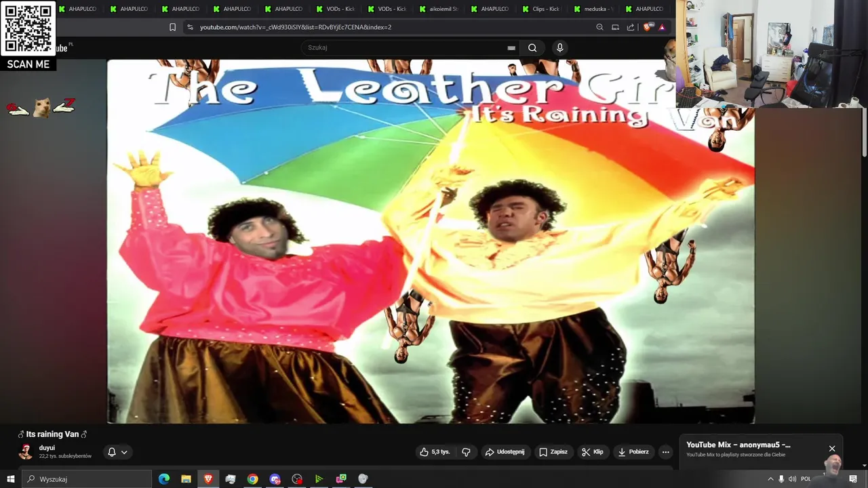Click the browser address bar URL

coord(296,27)
